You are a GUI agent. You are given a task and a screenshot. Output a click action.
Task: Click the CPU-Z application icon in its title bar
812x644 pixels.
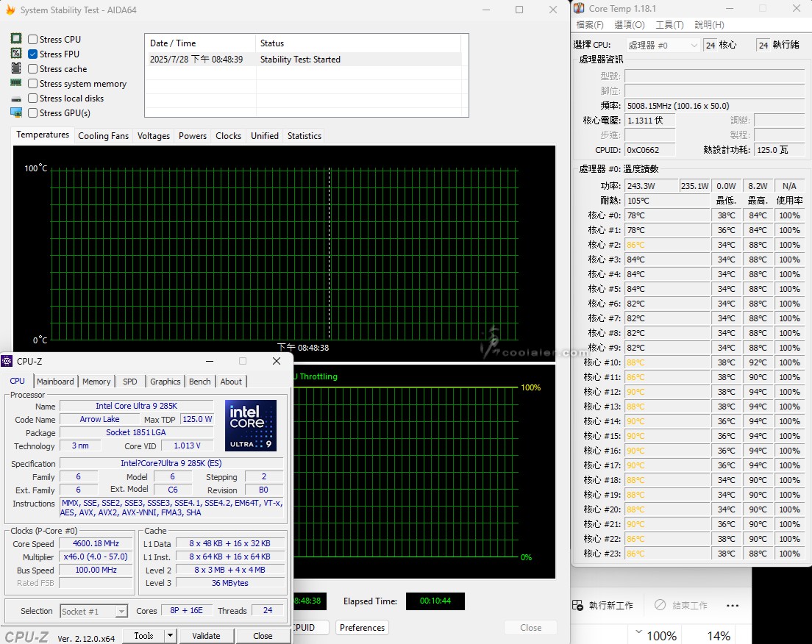[7, 361]
